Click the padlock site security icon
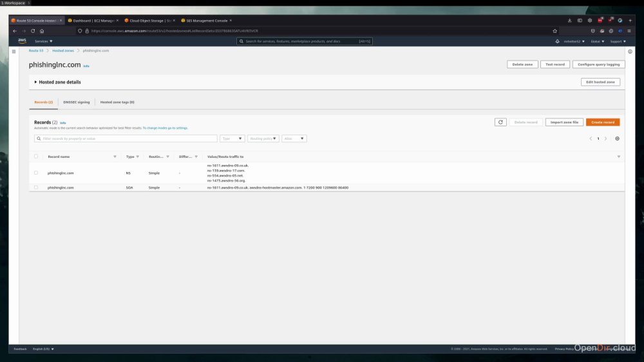This screenshot has width=644, height=362. (87, 31)
